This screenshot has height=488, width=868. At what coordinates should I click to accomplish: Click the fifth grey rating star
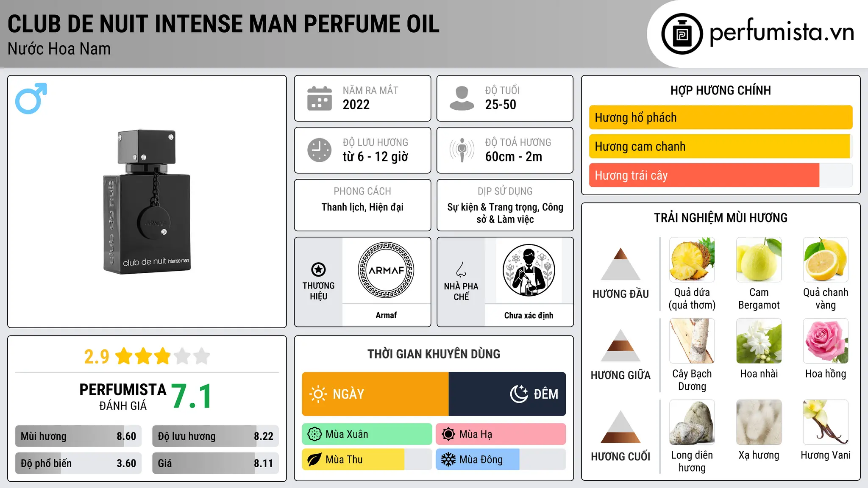pos(202,356)
